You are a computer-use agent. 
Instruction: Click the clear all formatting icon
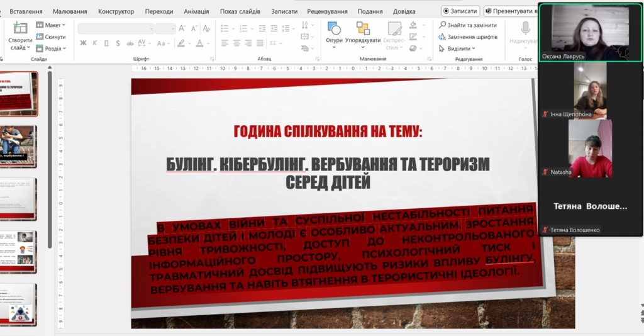(x=207, y=28)
